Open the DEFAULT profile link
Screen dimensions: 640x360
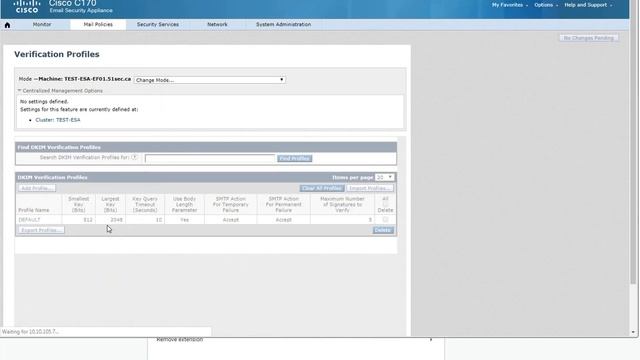(29, 220)
